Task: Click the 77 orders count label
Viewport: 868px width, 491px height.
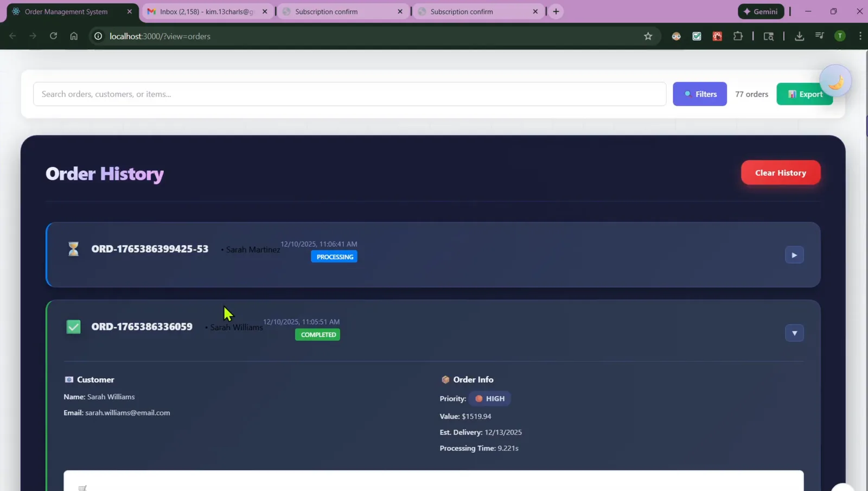Action: [751, 94]
